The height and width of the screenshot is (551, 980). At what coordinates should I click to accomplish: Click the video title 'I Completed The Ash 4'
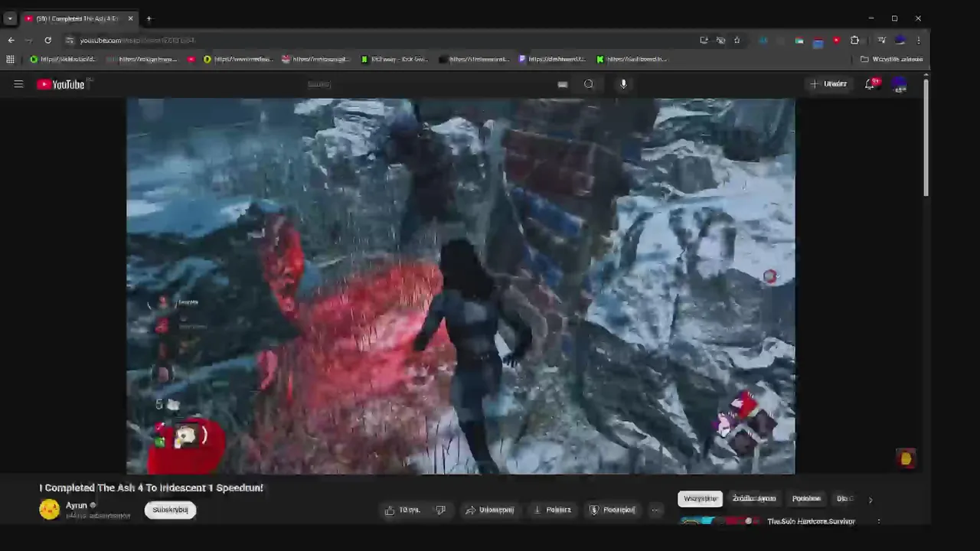[152, 487]
